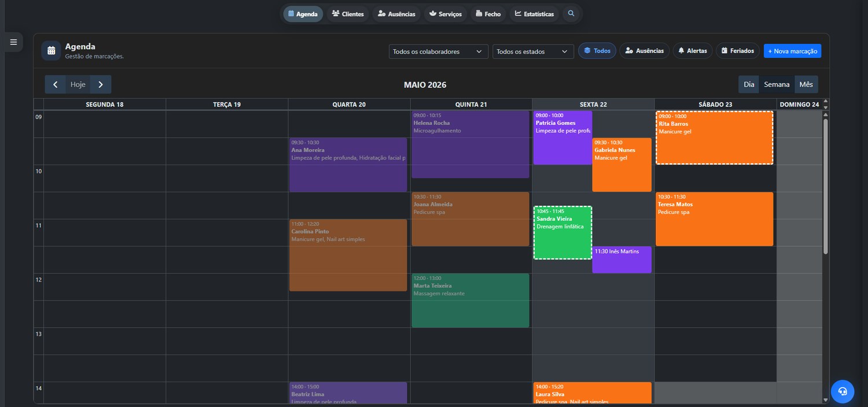
Task: Open Beatriz Lima appointment
Action: (x=348, y=393)
